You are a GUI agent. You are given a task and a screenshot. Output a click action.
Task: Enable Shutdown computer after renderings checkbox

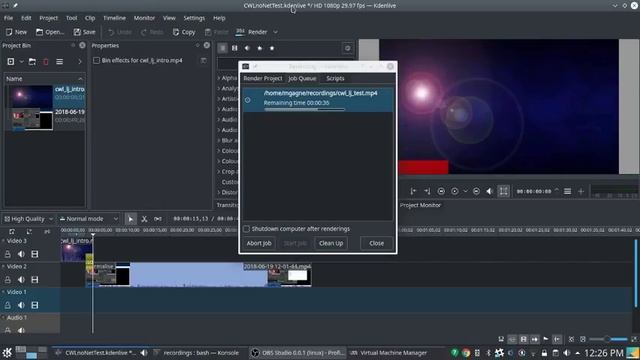click(x=247, y=229)
